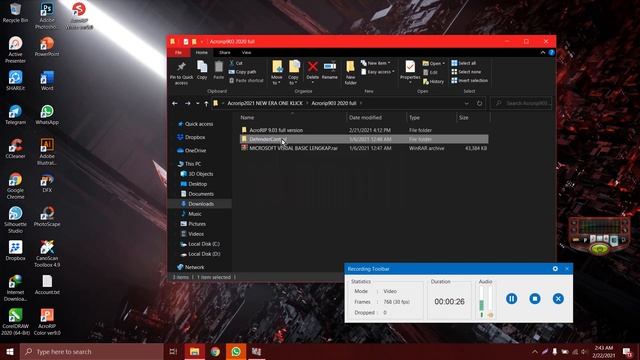This screenshot has height=360, width=640.
Task: Navigate forward in File Explorer
Action: (187, 104)
